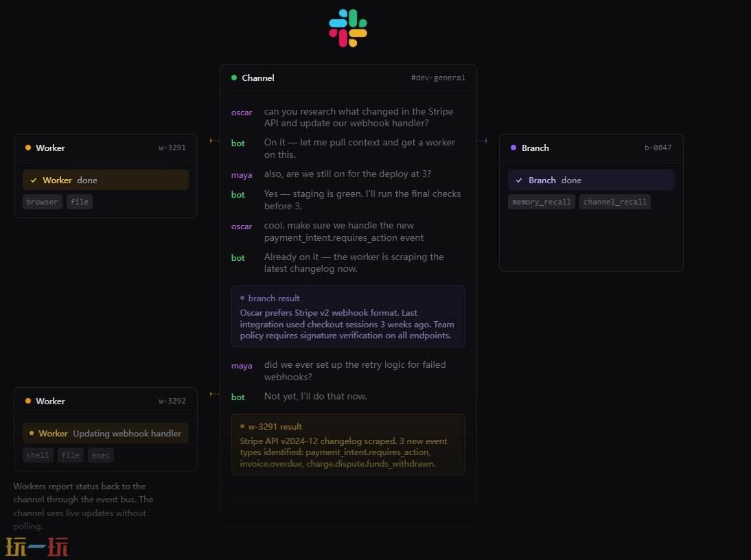Select the memory_recall tag
This screenshot has width=751, height=560.
pos(541,202)
